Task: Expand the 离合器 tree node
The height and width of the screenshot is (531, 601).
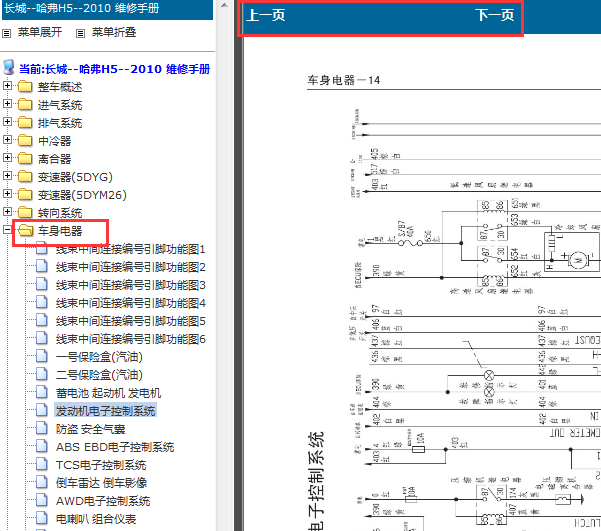Action: [7, 158]
